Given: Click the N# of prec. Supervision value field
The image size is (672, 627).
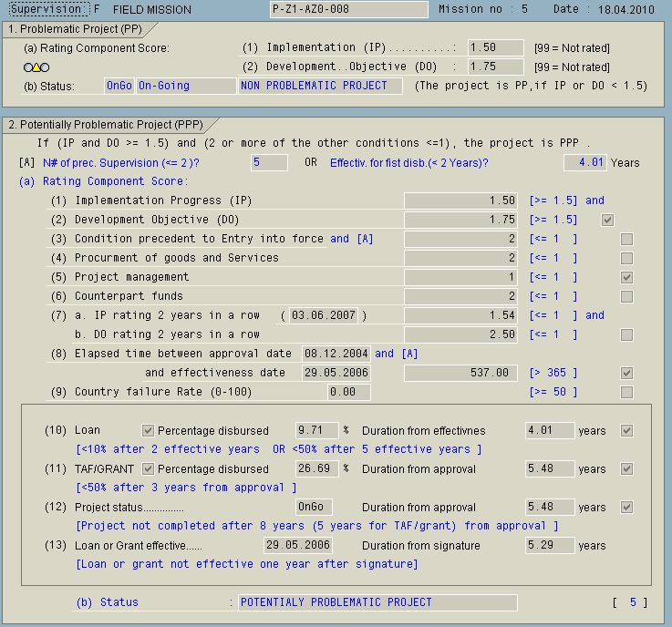Looking at the screenshot, I should 269,162.
